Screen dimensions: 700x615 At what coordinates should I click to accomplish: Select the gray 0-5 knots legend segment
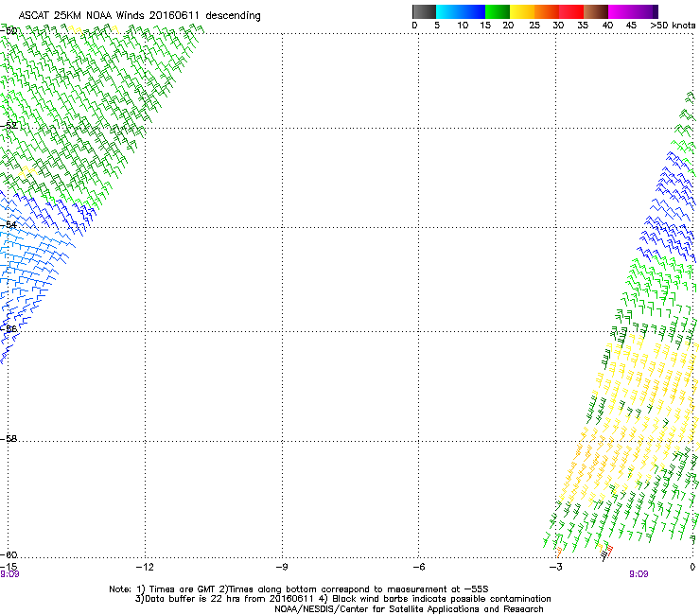click(424, 11)
